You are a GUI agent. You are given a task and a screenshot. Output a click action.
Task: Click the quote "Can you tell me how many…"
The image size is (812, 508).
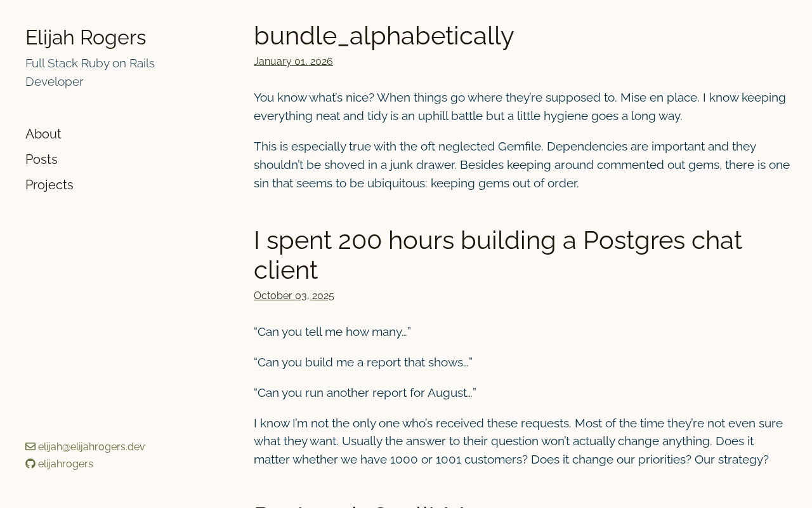332,332
